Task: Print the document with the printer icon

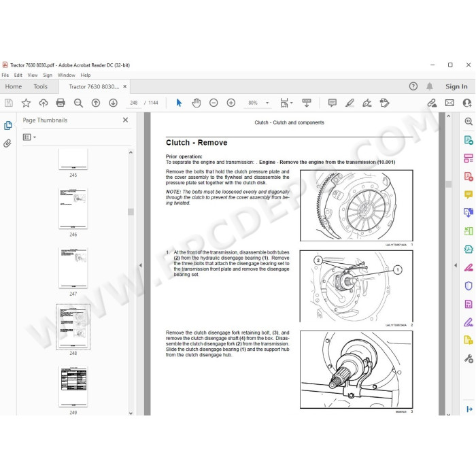Action: pyautogui.click(x=61, y=103)
